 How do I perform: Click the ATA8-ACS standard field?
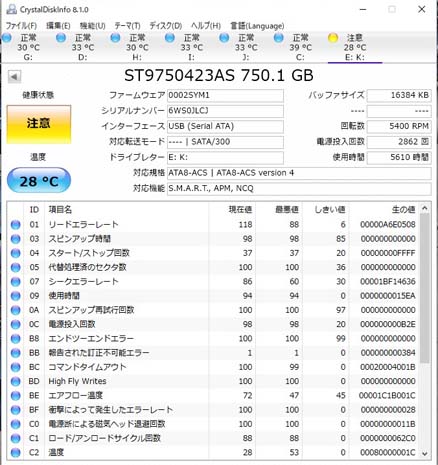click(x=299, y=173)
